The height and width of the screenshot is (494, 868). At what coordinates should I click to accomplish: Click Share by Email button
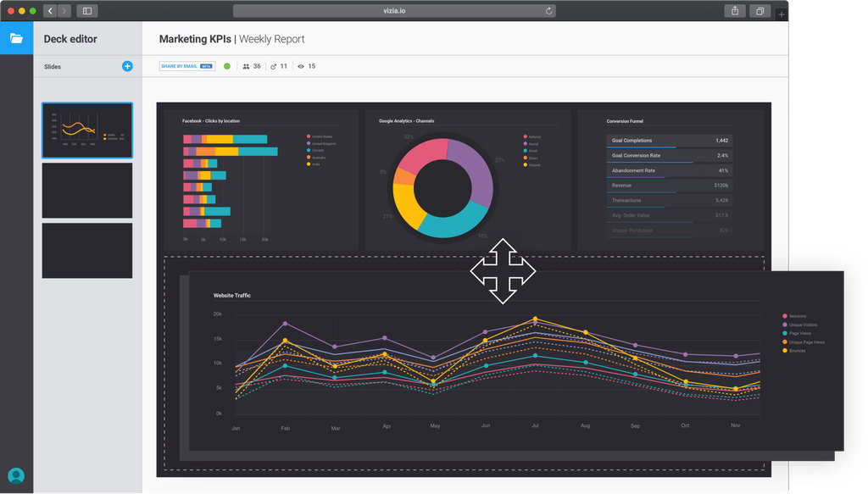[x=186, y=66]
